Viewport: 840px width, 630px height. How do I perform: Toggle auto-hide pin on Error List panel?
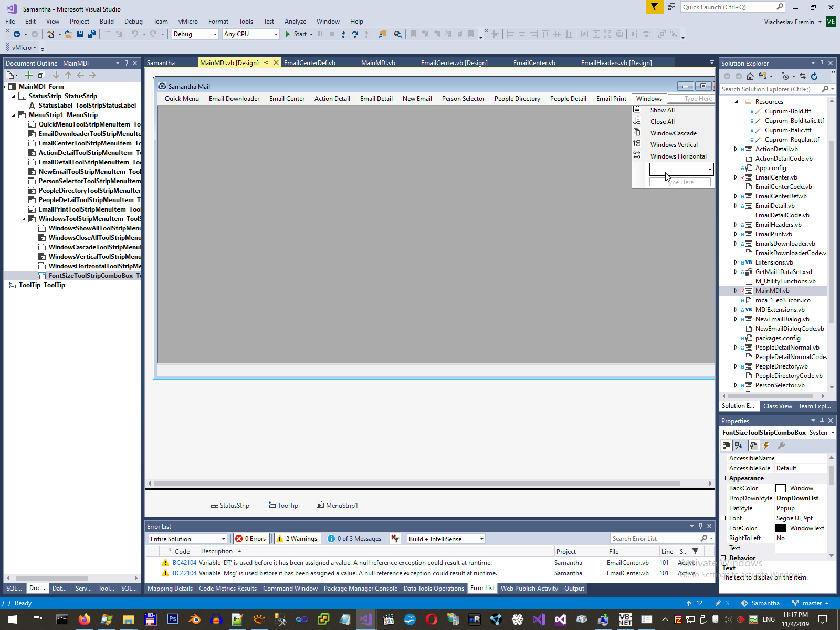[x=700, y=526]
